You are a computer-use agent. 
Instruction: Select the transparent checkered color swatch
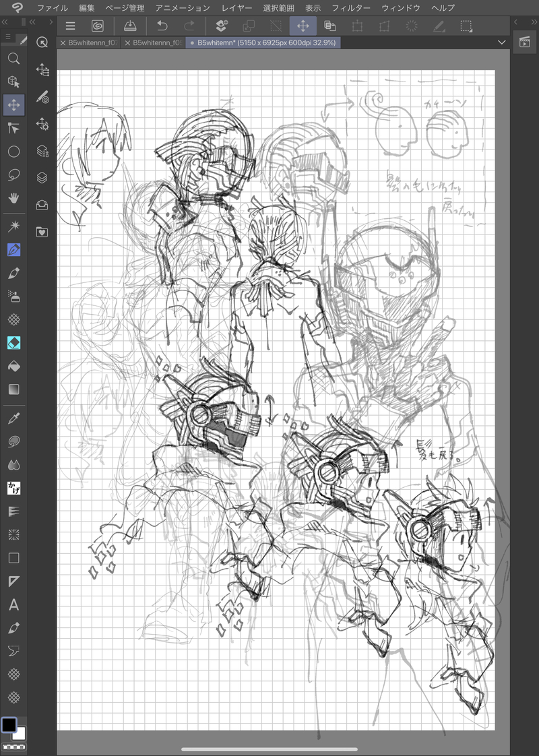14,747
